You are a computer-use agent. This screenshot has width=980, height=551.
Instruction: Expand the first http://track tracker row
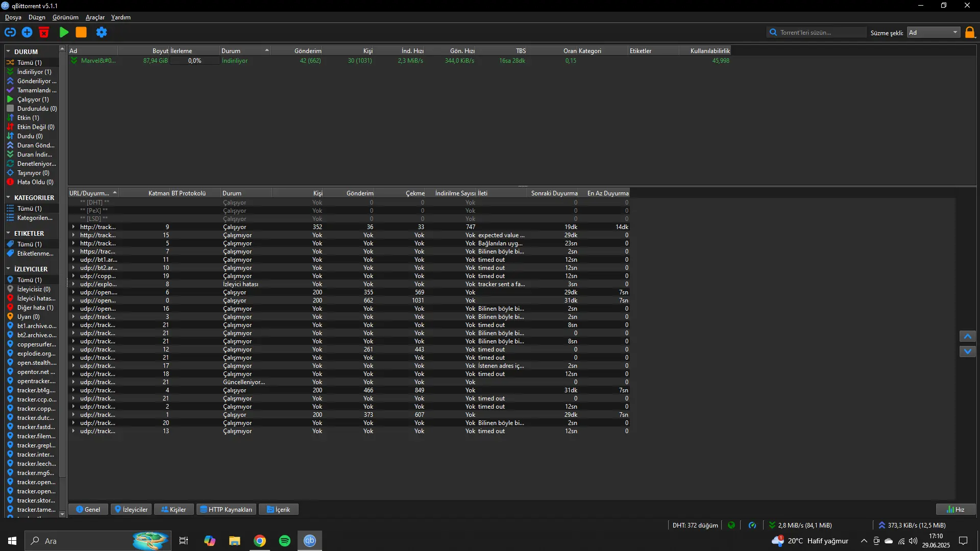tap(73, 227)
